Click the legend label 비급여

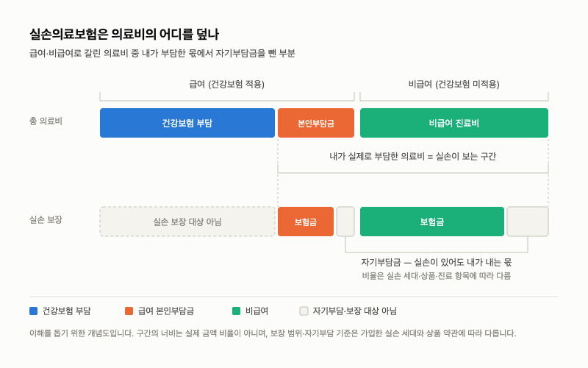[x=257, y=311]
